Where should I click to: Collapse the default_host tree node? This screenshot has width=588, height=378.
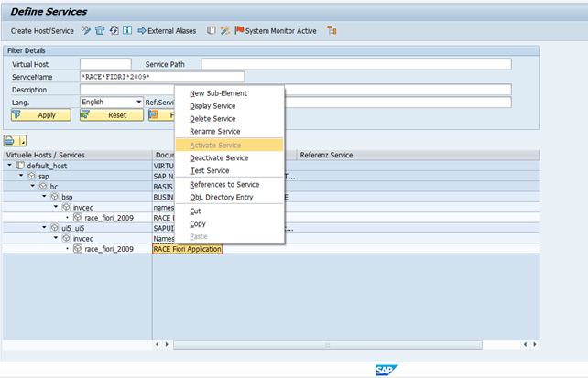pos(10,166)
